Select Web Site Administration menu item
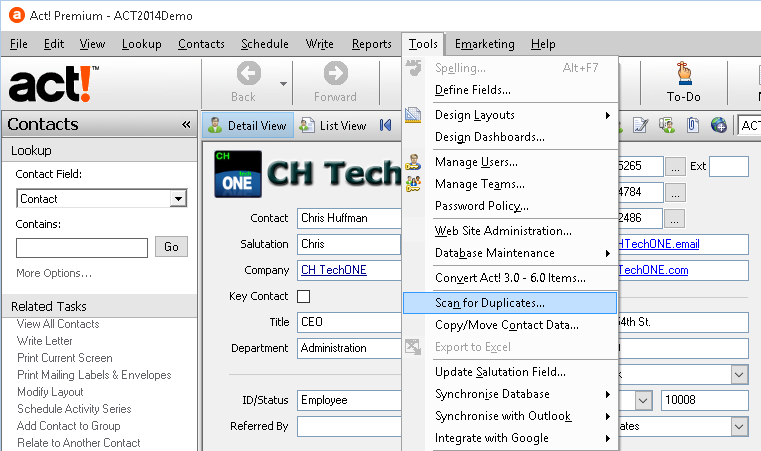 pos(510,231)
